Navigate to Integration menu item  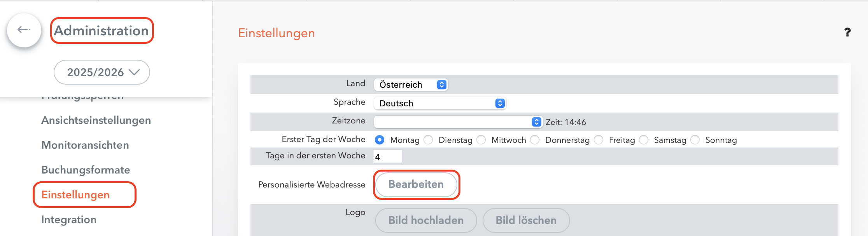tap(69, 220)
